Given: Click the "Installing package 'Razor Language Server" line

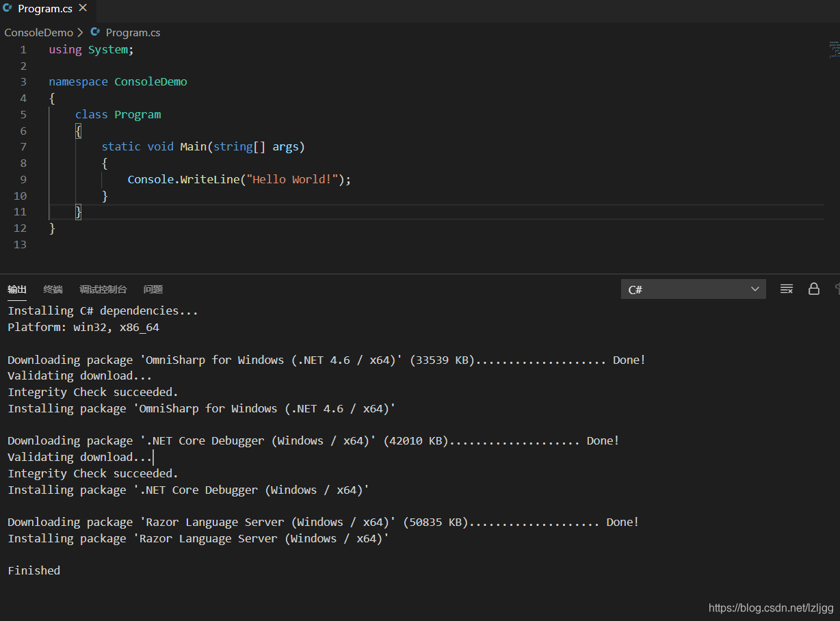Looking at the screenshot, I should coord(198,538).
